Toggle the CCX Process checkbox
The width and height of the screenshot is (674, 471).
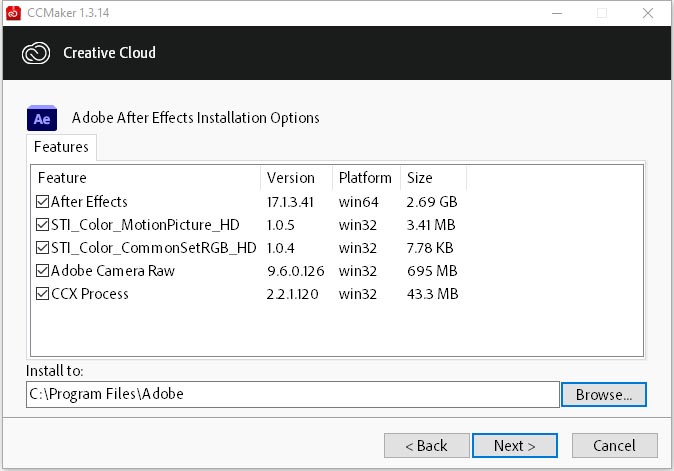[42, 294]
